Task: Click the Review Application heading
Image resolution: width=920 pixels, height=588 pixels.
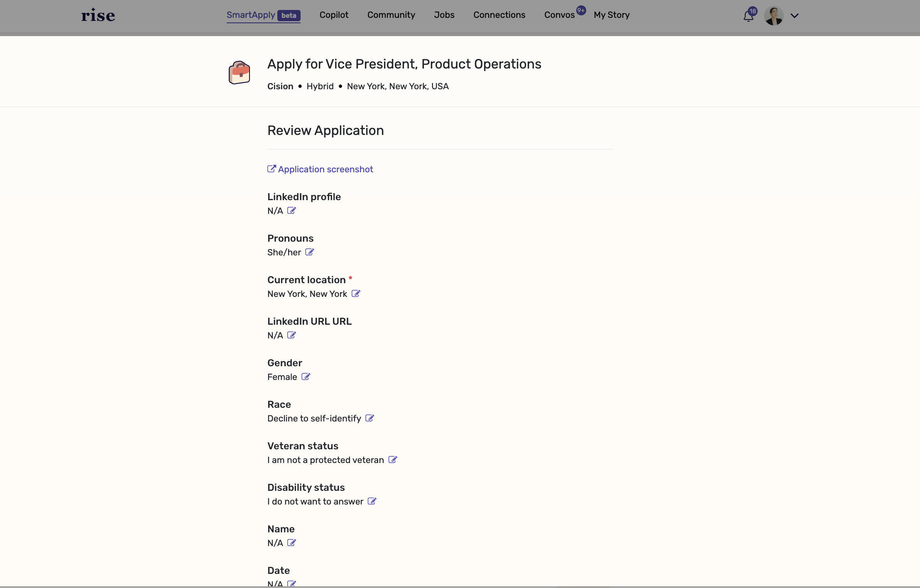Action: tap(325, 130)
